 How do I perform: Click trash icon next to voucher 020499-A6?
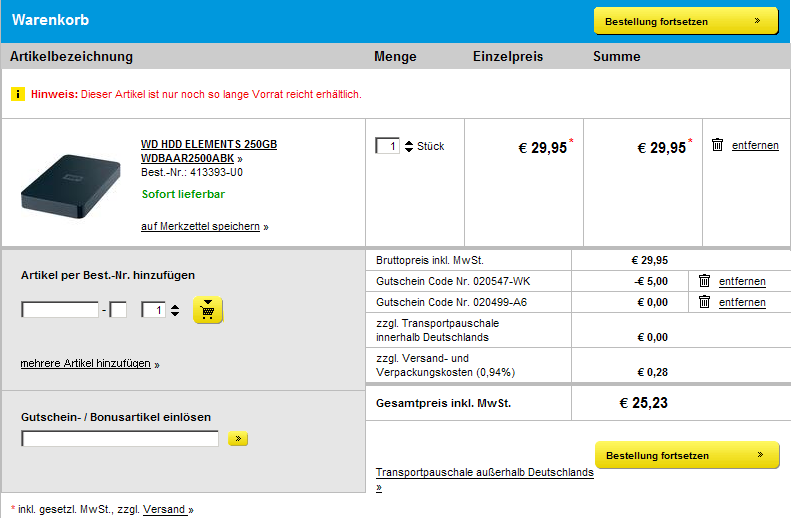pos(704,302)
